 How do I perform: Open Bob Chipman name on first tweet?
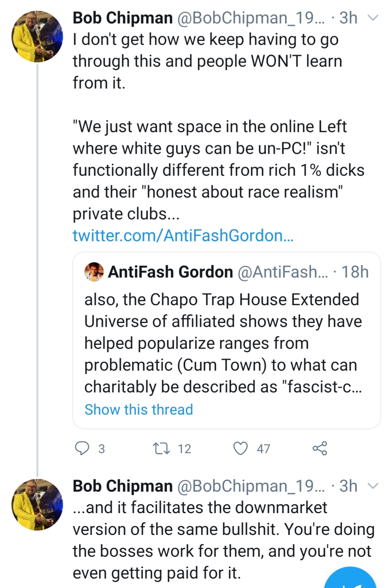click(122, 17)
